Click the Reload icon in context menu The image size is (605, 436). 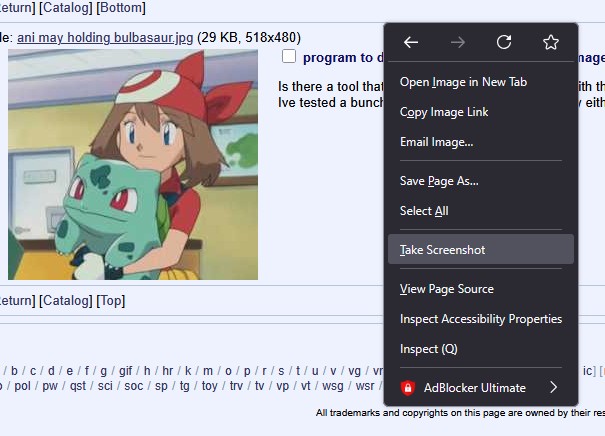tap(504, 42)
